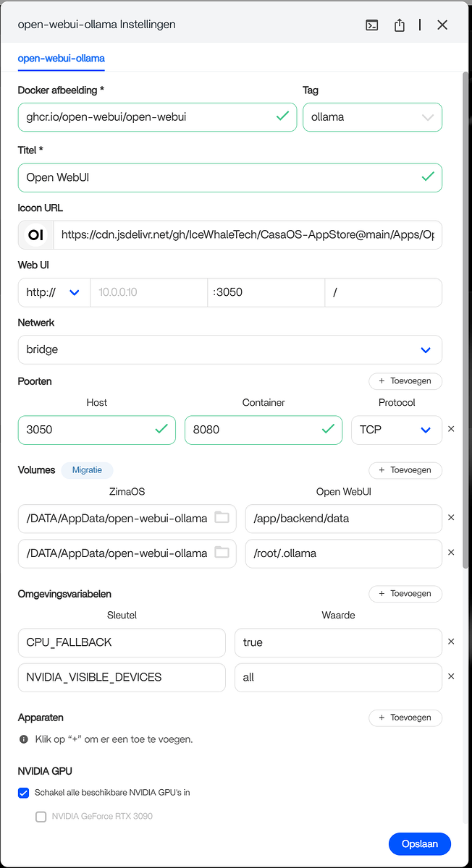Click Toevoegen to add a port
Screen dimensions: 472x868
coord(405,381)
